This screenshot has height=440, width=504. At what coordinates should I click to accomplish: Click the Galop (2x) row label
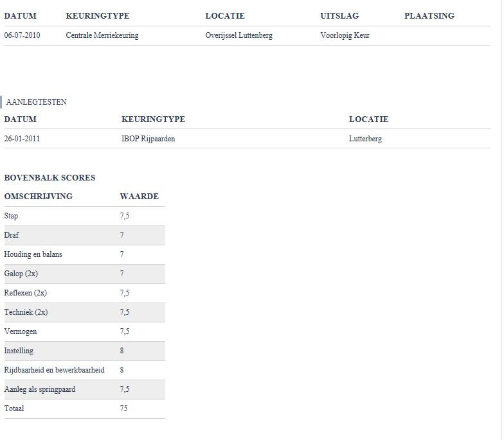(21, 274)
